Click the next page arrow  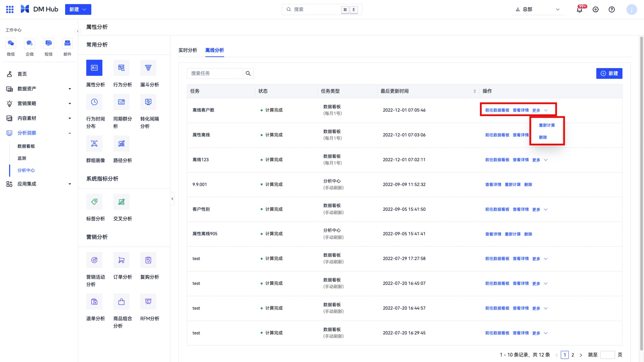pyautogui.click(x=581, y=355)
